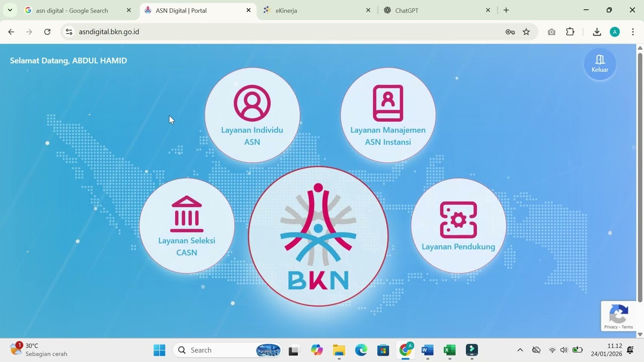Click the Keluar logout button
Screen dimensions: 644x362
(600, 64)
